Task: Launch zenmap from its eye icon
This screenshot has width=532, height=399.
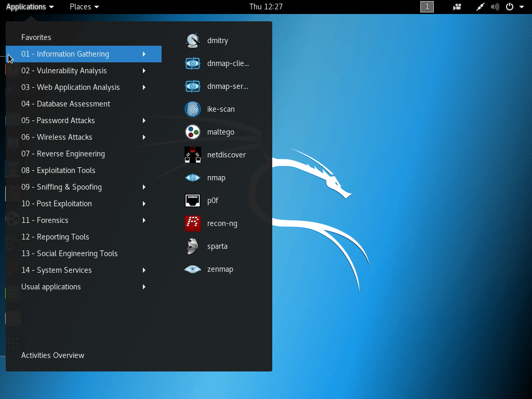Action: click(x=193, y=270)
